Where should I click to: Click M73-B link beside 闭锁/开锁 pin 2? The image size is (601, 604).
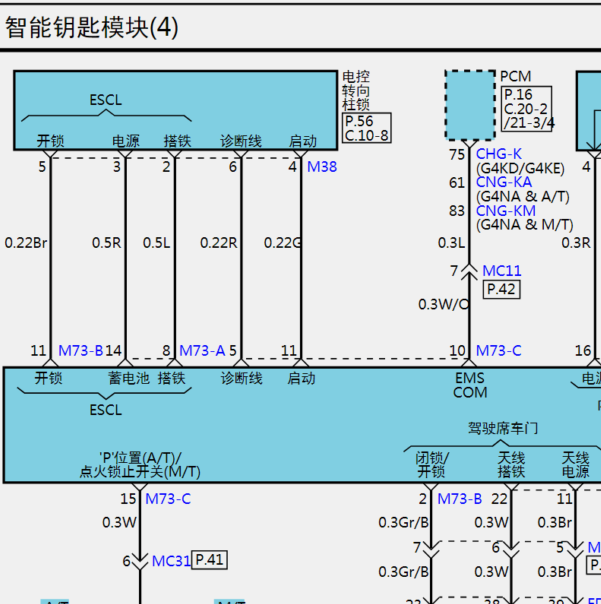click(x=460, y=499)
